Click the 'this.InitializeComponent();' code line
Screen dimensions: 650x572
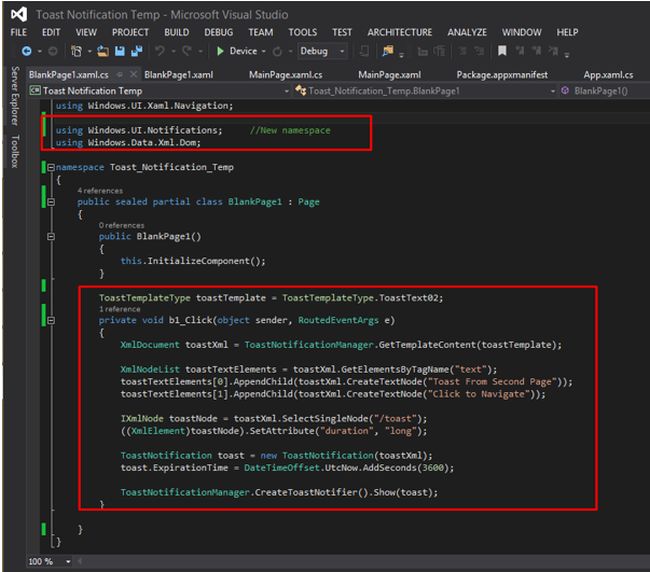pyautogui.click(x=193, y=261)
